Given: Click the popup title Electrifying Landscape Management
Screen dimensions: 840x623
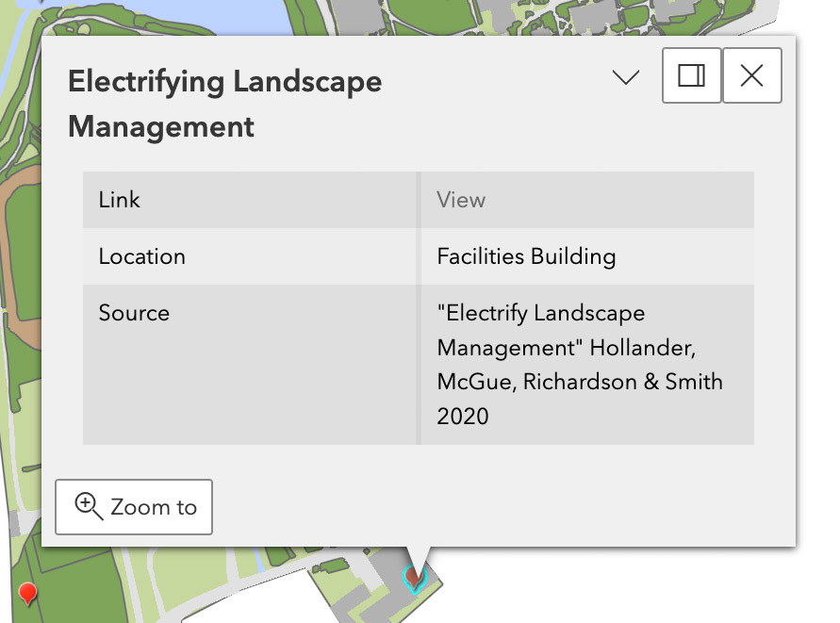Looking at the screenshot, I should click(x=225, y=104).
